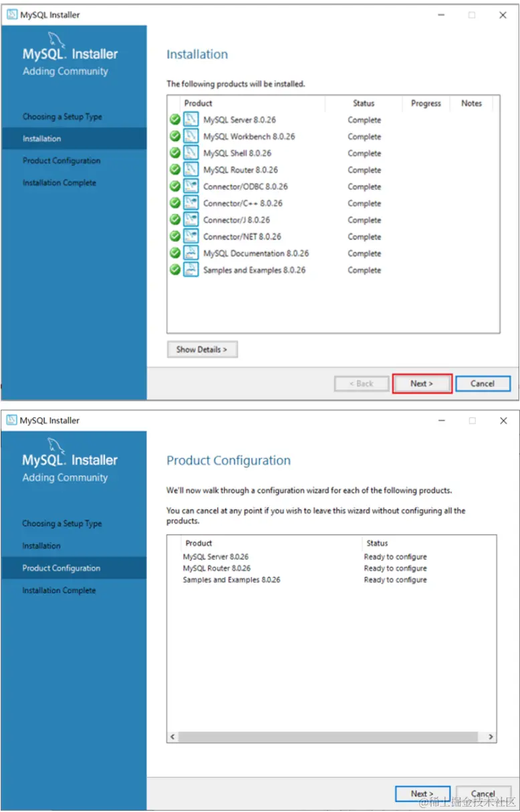Click MySQL dolphin logo in Product Configuration window sidebar
This screenshot has height=812, width=520.
point(56,445)
